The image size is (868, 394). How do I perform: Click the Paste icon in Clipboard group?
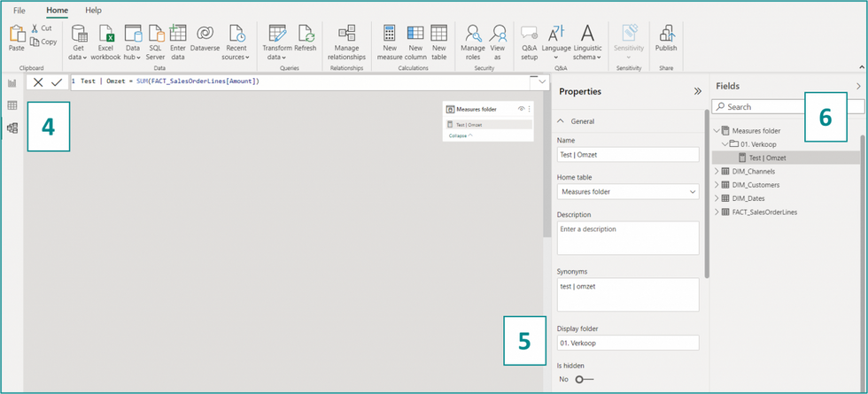[17, 35]
